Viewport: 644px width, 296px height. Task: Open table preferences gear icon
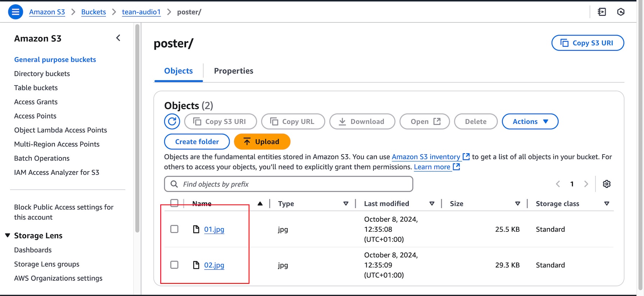pyautogui.click(x=607, y=184)
